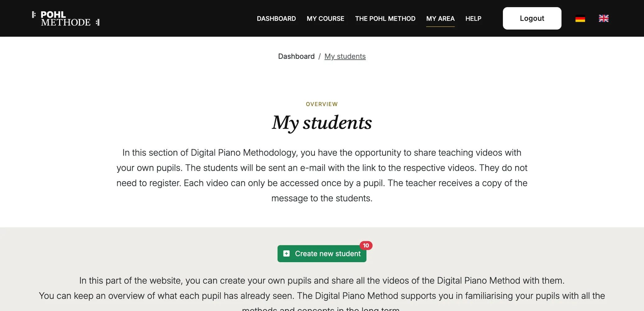The image size is (644, 311).
Task: Click the OVERVIEW label text
Action: [322, 104]
